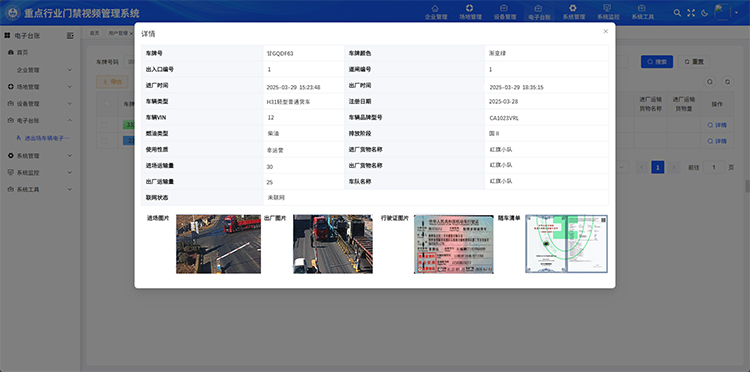Click the 系统工具 icon in top navigation
This screenshot has height=372, width=750.
641,8
